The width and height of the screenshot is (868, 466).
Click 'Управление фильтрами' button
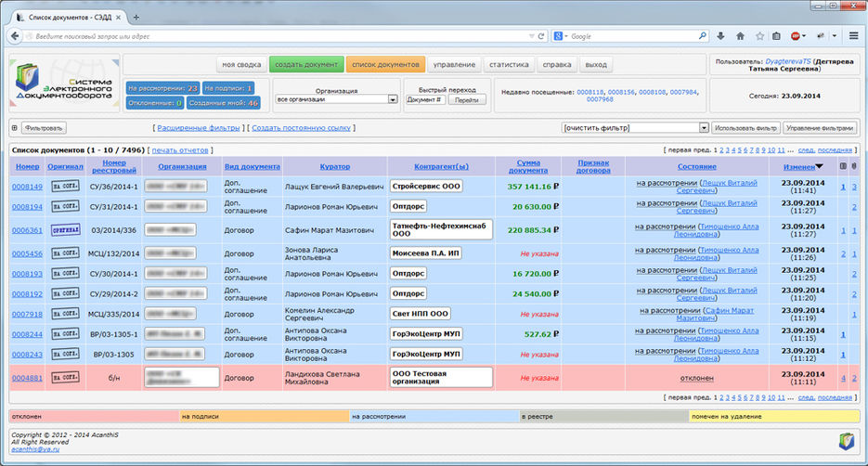[x=820, y=128]
